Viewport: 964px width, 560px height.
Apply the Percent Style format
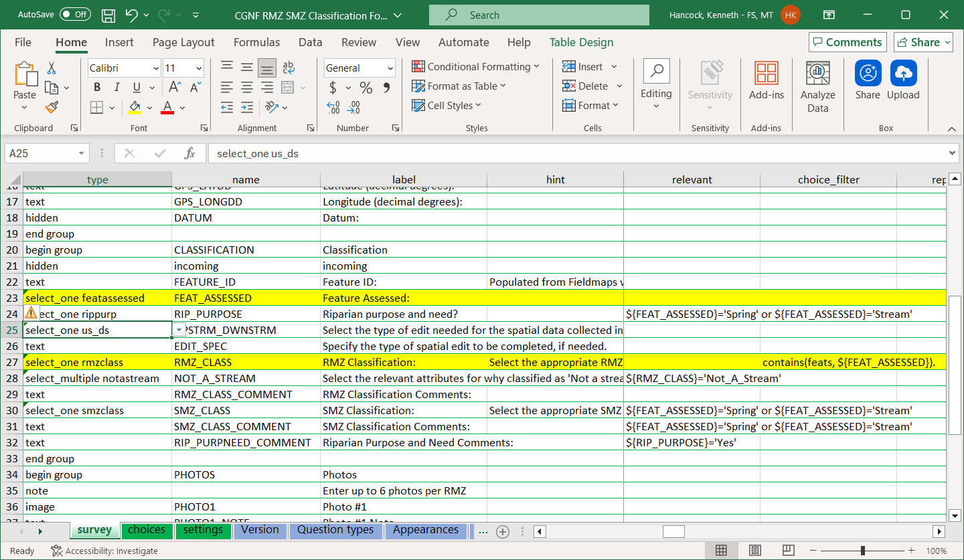tap(366, 87)
